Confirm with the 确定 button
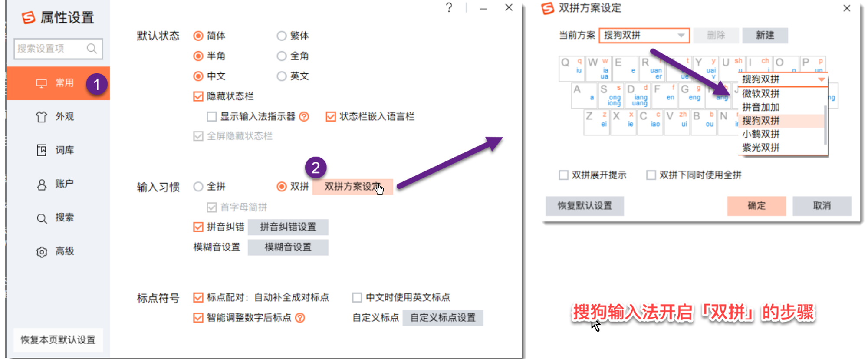 pos(756,206)
